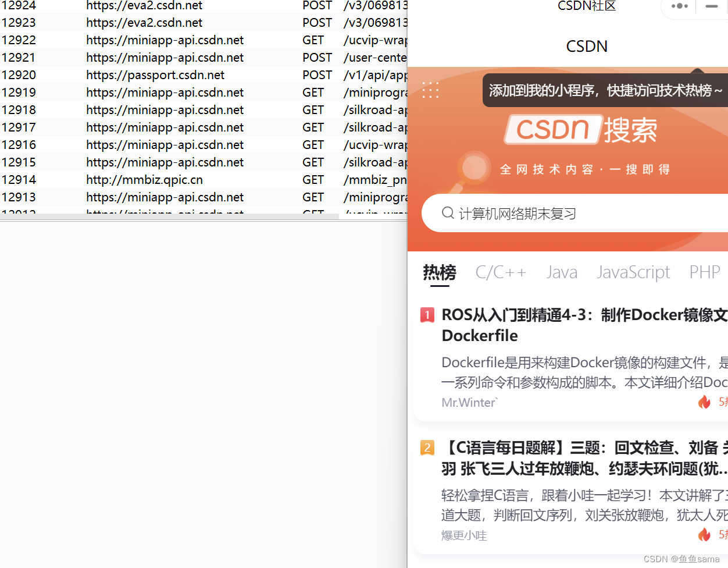Select request row 12922

(x=204, y=40)
